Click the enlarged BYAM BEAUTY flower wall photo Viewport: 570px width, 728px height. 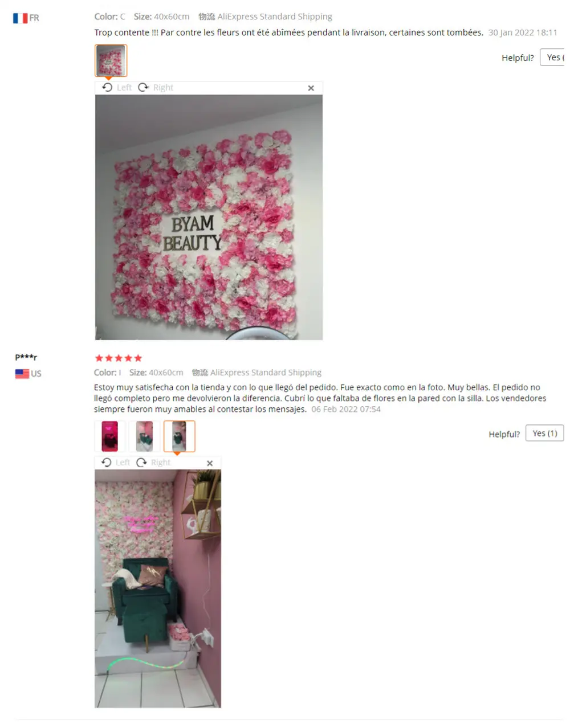coord(209,218)
